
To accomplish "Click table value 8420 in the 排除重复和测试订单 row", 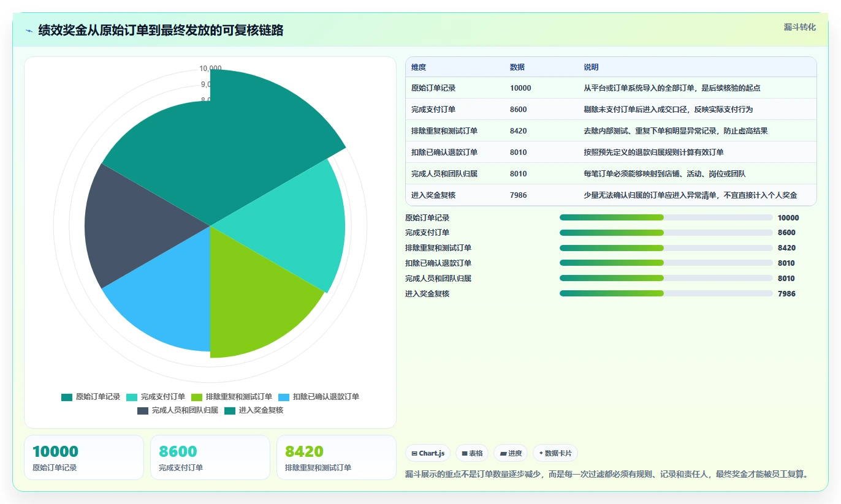I will click(519, 131).
